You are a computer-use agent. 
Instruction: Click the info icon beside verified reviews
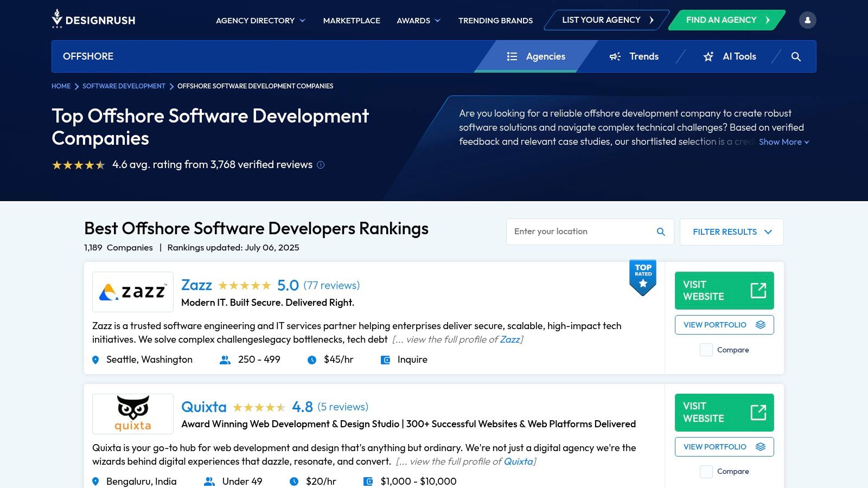[x=321, y=165]
